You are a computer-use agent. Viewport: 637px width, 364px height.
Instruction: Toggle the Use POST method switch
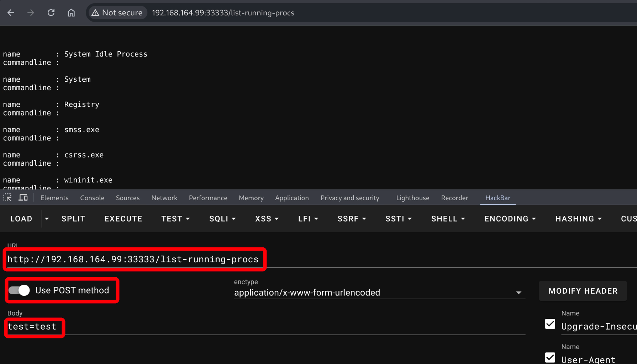pos(20,290)
